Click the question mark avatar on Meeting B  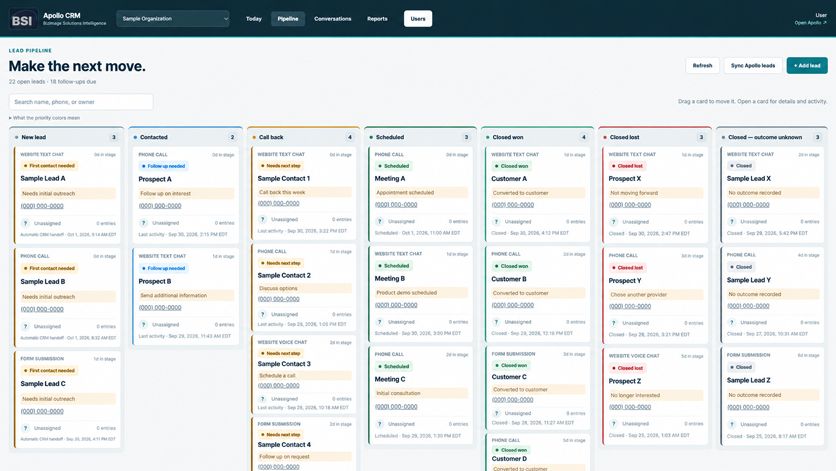tap(380, 322)
